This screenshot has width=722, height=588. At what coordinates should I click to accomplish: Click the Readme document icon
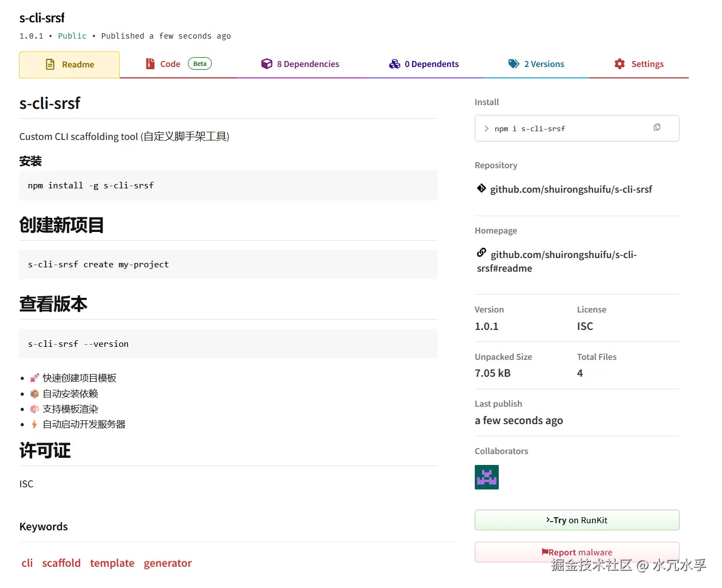pyautogui.click(x=50, y=64)
